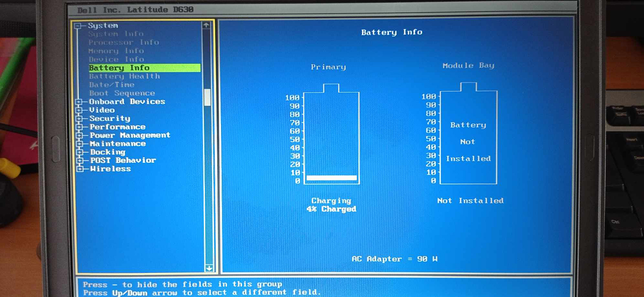The height and width of the screenshot is (297, 644).
Task: Click the Primary battery label
Action: point(328,67)
